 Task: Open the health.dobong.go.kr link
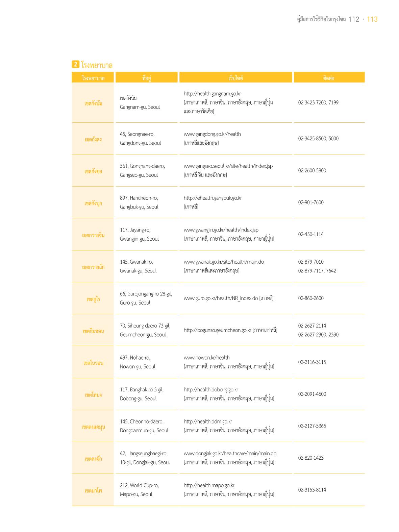click(211, 390)
